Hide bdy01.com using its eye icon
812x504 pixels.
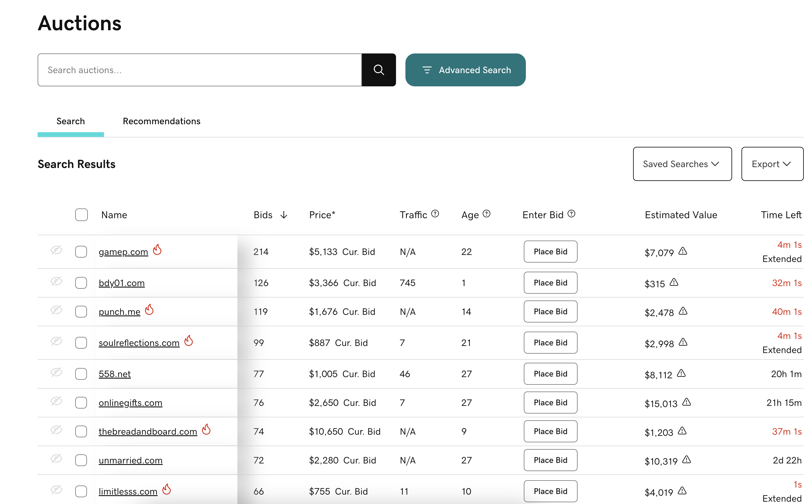coord(56,282)
